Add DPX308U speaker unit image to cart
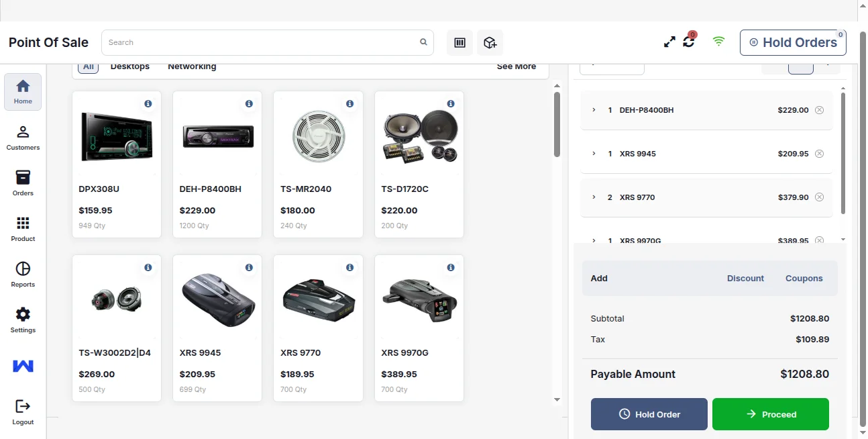 (117, 137)
